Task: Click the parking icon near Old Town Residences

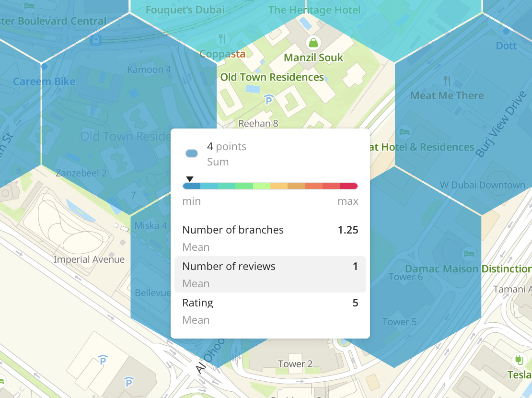Action: tap(269, 100)
